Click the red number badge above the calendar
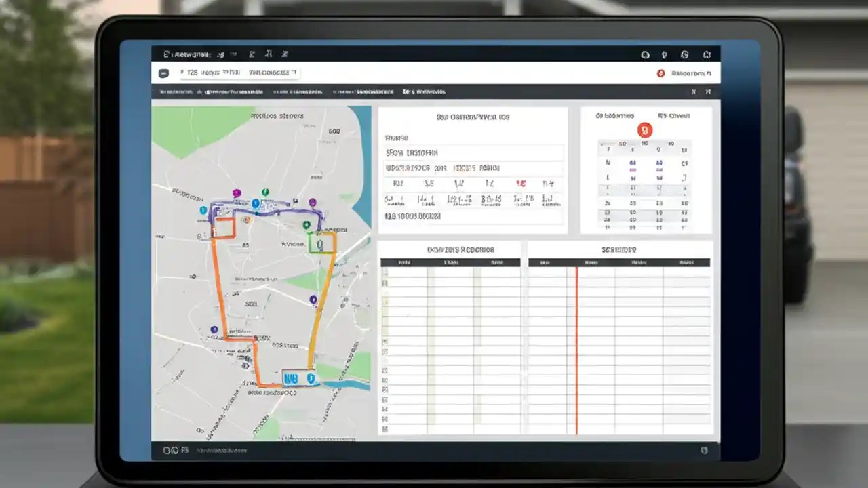868x488 pixels. pos(644,130)
